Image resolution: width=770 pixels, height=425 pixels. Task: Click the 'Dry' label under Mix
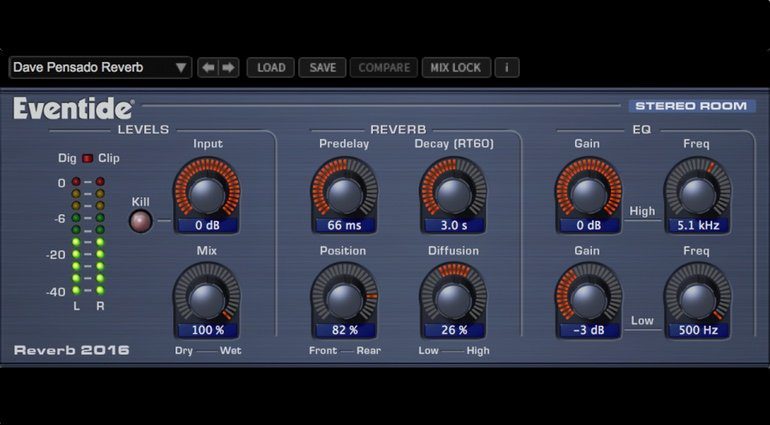click(184, 351)
